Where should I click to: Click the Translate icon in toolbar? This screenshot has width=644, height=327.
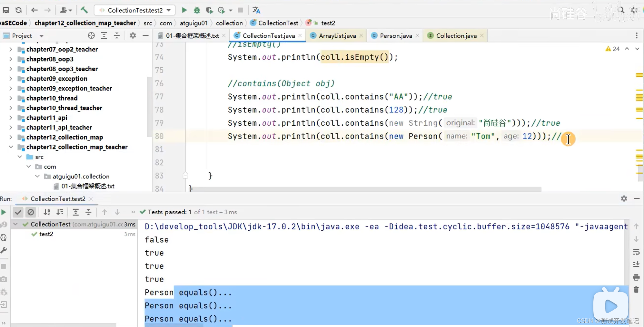click(x=256, y=10)
